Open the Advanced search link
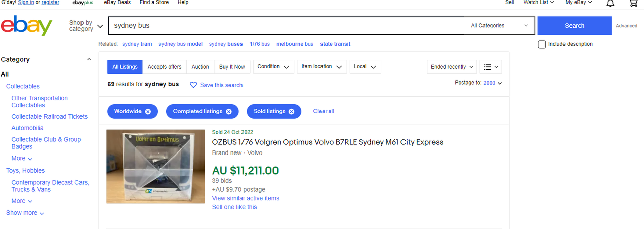This screenshot has height=229, width=644. pyautogui.click(x=626, y=26)
